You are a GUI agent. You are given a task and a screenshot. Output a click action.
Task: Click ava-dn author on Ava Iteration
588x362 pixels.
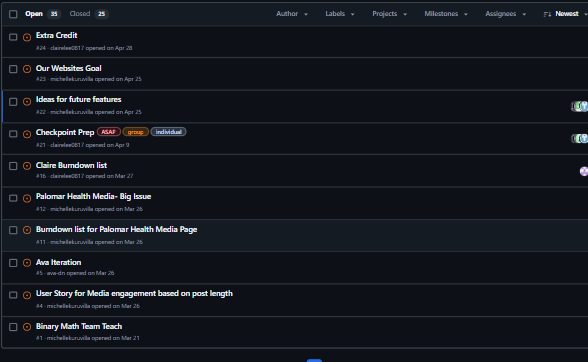(x=56, y=273)
